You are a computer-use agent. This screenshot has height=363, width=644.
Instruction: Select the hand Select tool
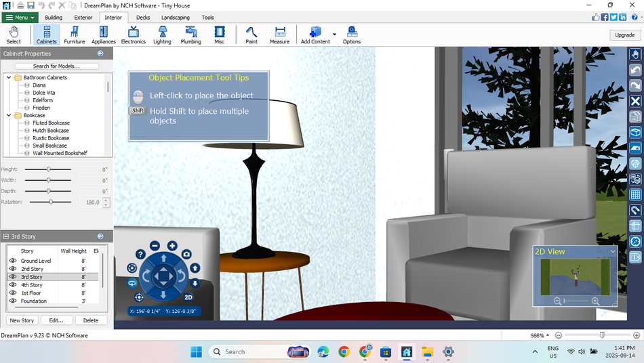14,35
